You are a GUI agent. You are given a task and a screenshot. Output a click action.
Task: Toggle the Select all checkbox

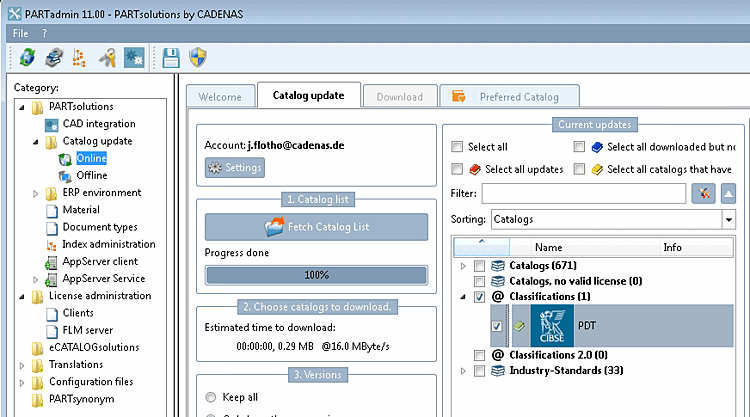coord(457,146)
